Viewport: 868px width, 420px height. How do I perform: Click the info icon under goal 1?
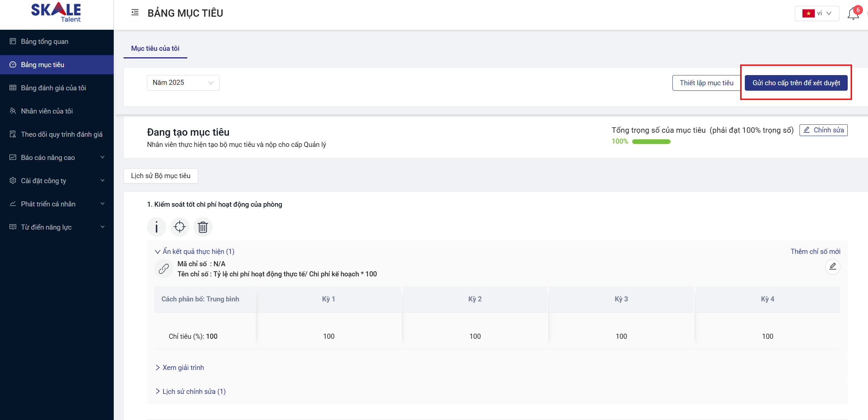click(157, 227)
